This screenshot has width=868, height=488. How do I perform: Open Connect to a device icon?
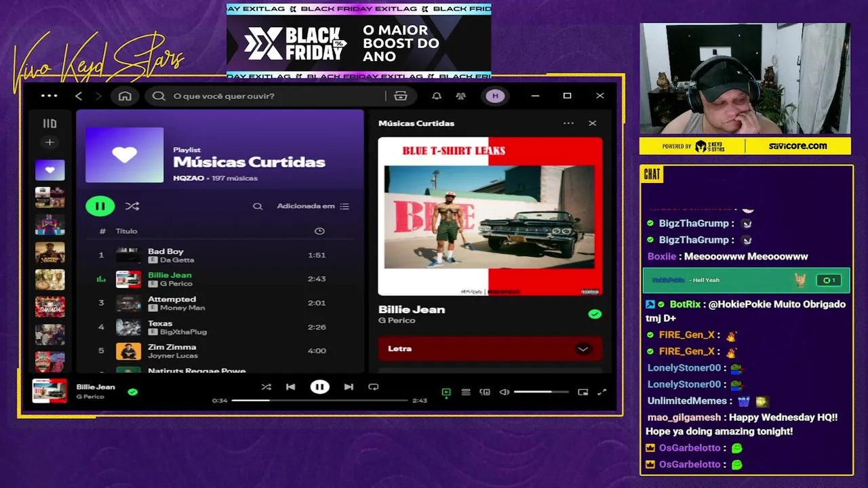coord(485,392)
